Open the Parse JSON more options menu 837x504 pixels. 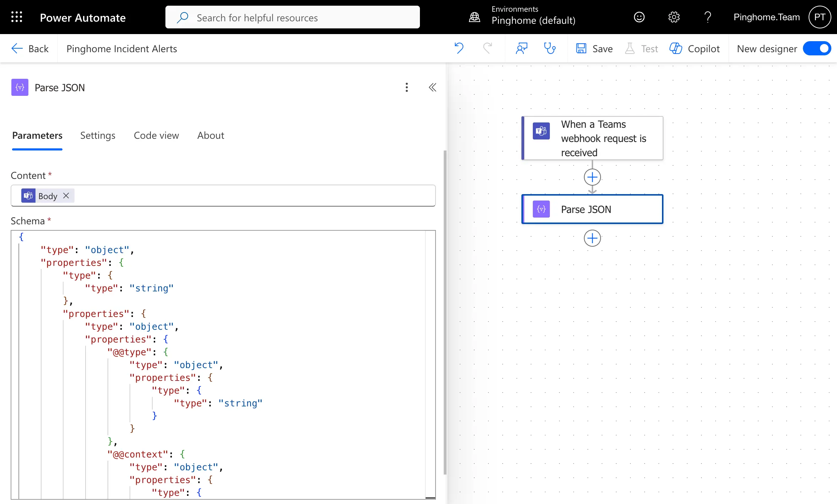[406, 87]
